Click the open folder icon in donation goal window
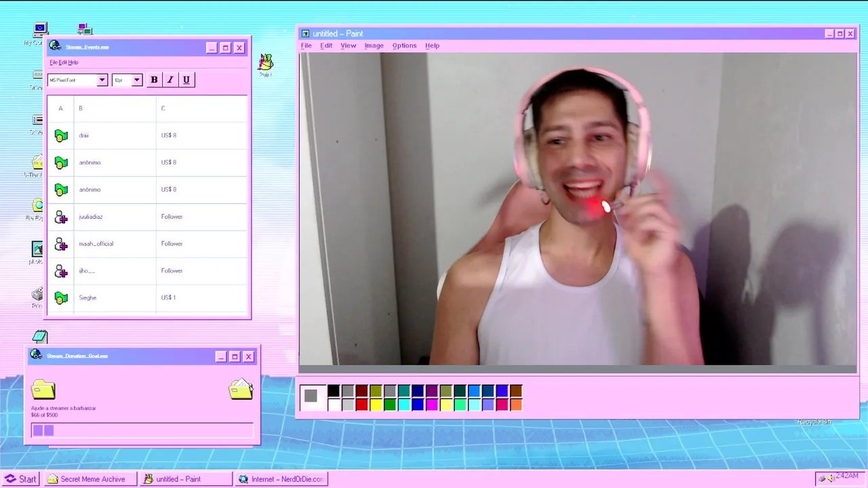 (x=241, y=389)
